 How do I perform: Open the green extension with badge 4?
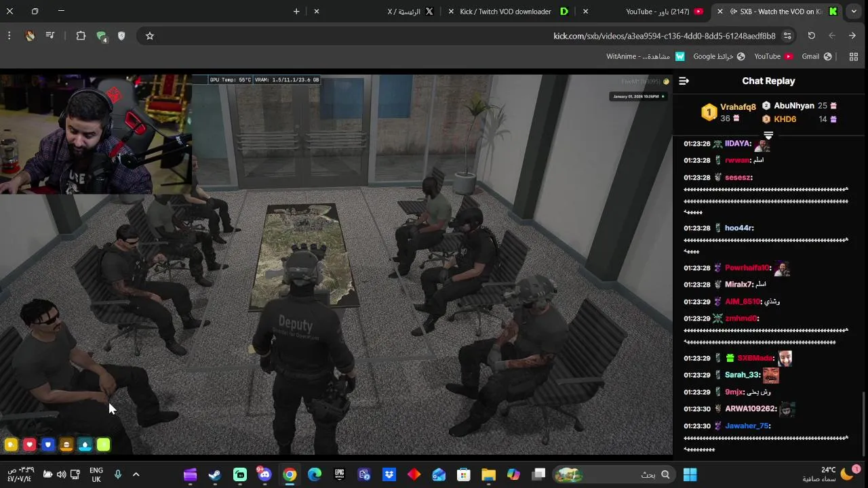tap(102, 37)
